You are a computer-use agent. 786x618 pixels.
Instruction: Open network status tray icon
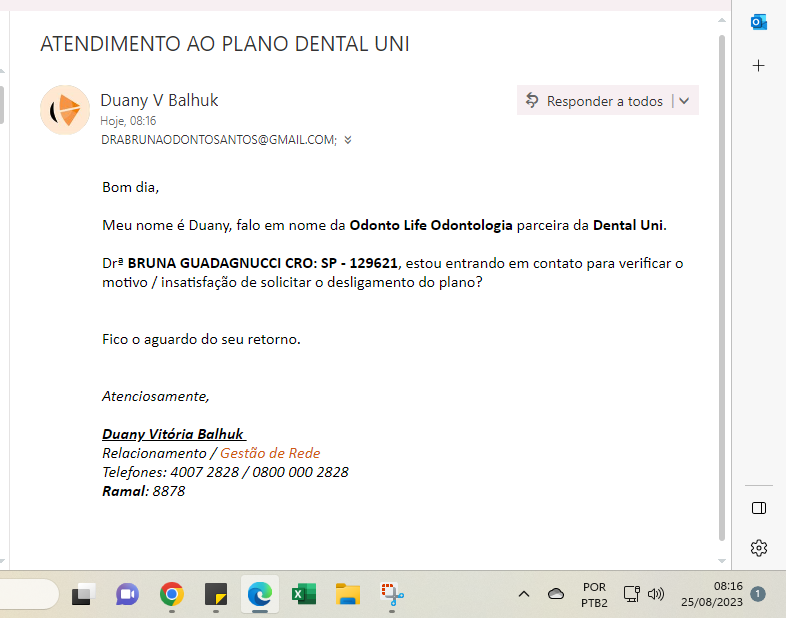(x=632, y=594)
